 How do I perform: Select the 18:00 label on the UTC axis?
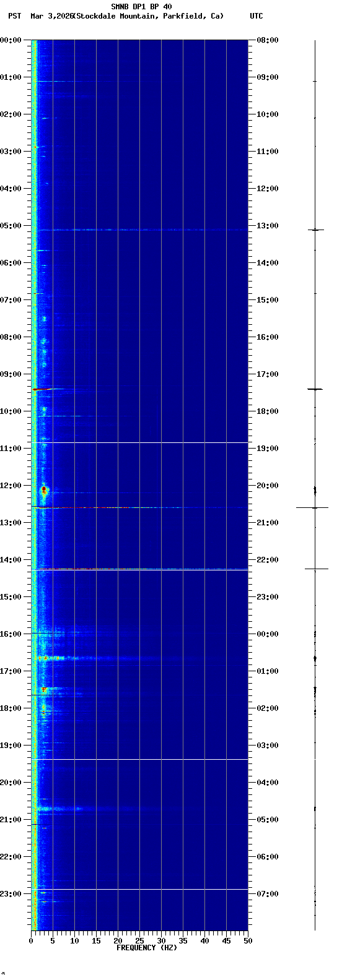[x=268, y=411]
